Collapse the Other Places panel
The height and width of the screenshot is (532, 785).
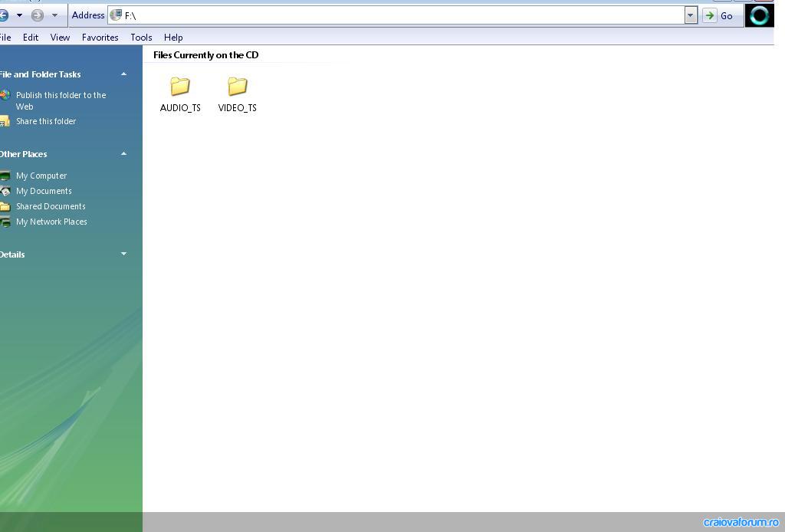click(x=123, y=153)
